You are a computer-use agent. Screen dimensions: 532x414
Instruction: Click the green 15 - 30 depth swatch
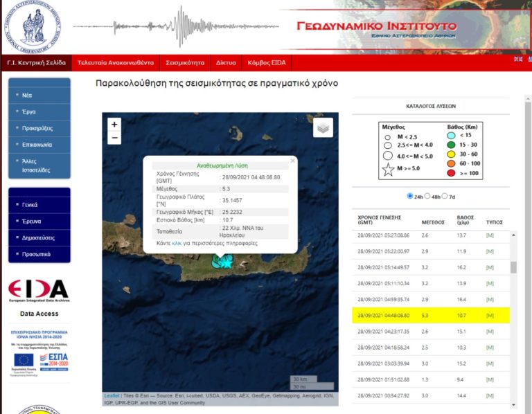click(x=451, y=145)
